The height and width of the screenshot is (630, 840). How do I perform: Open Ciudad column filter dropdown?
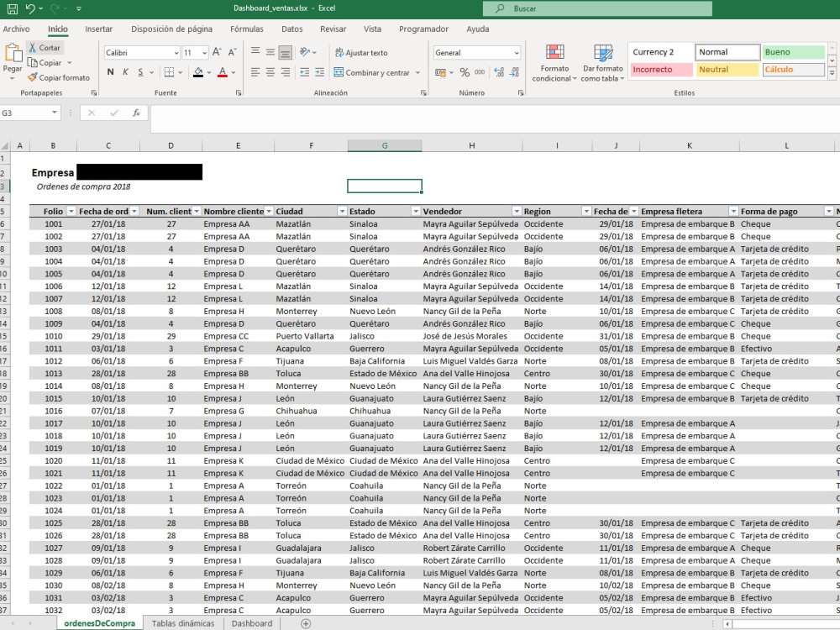pos(342,212)
